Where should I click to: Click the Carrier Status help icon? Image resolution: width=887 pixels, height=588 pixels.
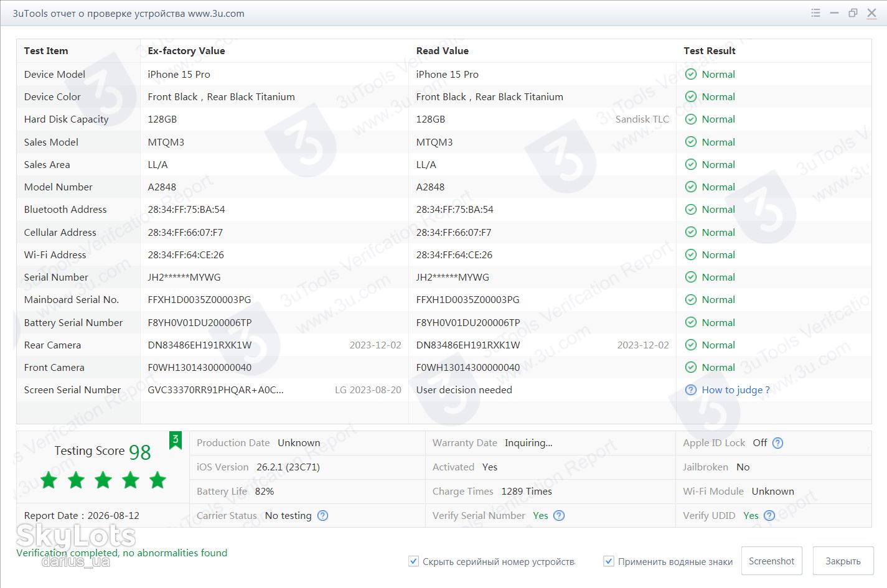(322, 515)
